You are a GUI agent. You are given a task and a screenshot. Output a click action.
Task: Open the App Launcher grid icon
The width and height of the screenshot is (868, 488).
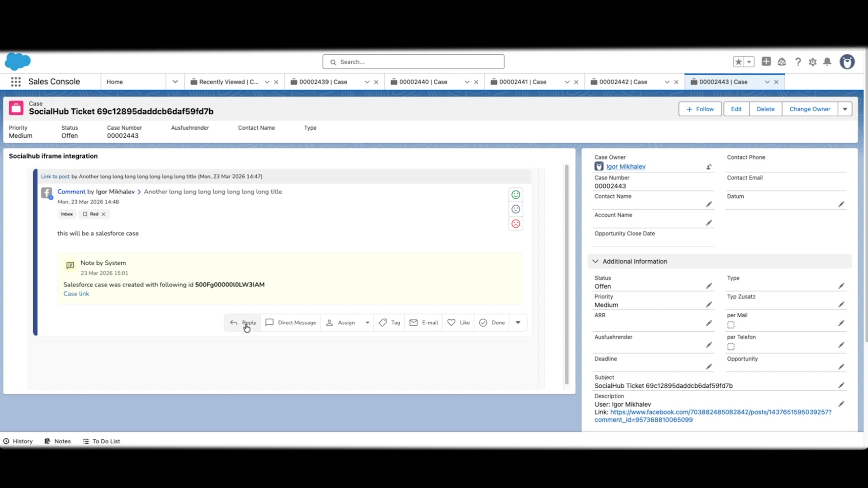point(16,82)
